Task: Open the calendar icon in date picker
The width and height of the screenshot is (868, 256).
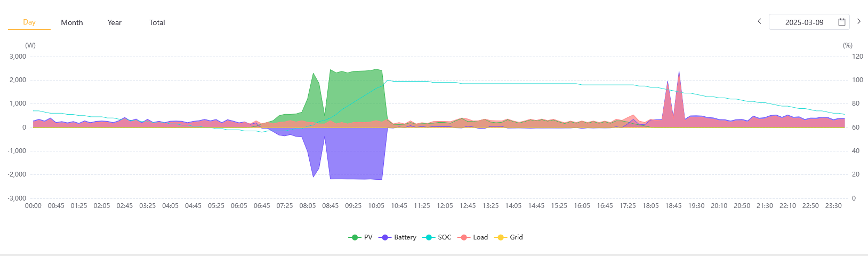Action: coord(842,22)
